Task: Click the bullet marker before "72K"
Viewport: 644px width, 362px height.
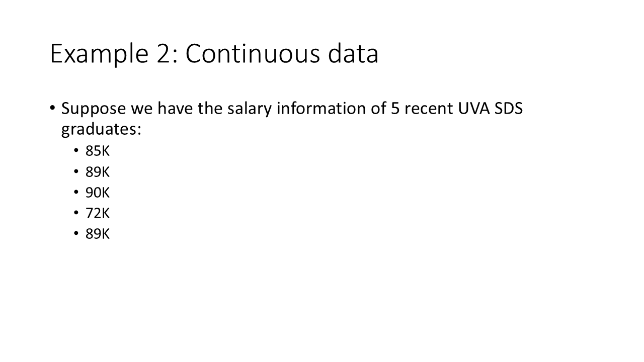Action: [x=76, y=213]
